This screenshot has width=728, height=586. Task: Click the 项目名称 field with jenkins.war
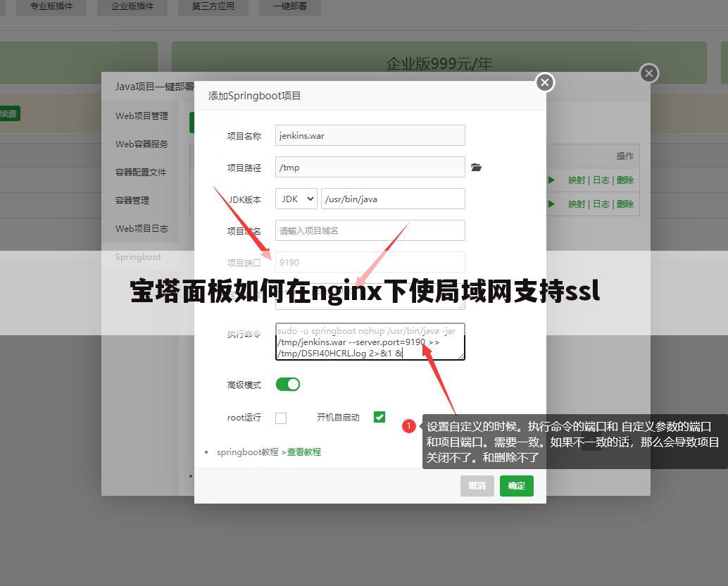tap(370, 135)
